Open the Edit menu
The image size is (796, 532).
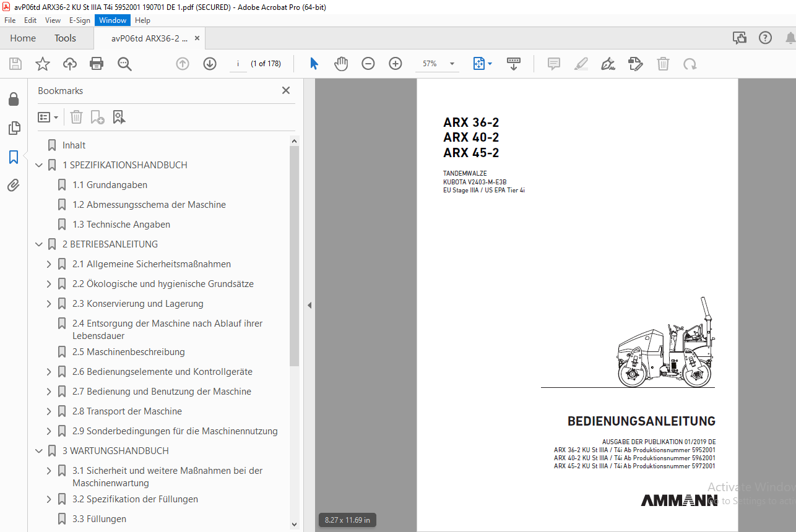pyautogui.click(x=30, y=20)
